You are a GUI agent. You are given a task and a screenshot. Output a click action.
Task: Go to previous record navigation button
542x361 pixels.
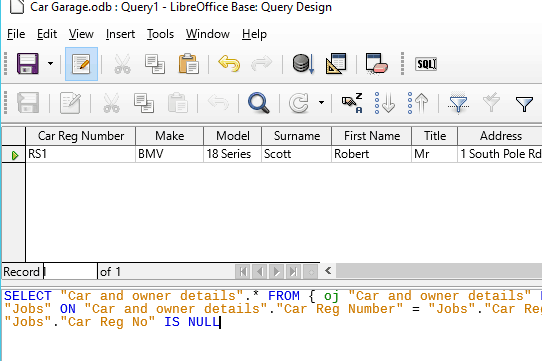[x=260, y=272]
